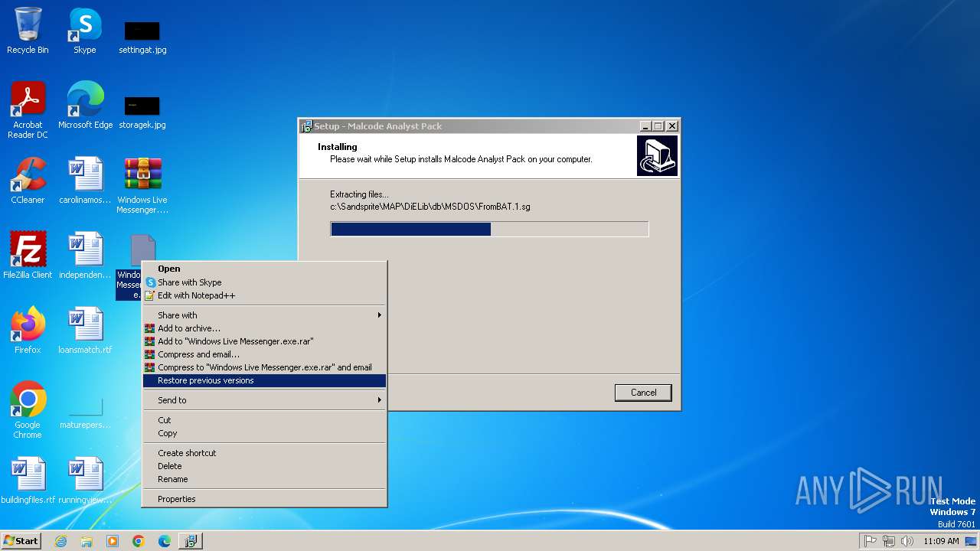Select Restore previous versions
This screenshot has height=551, width=980.
point(264,380)
